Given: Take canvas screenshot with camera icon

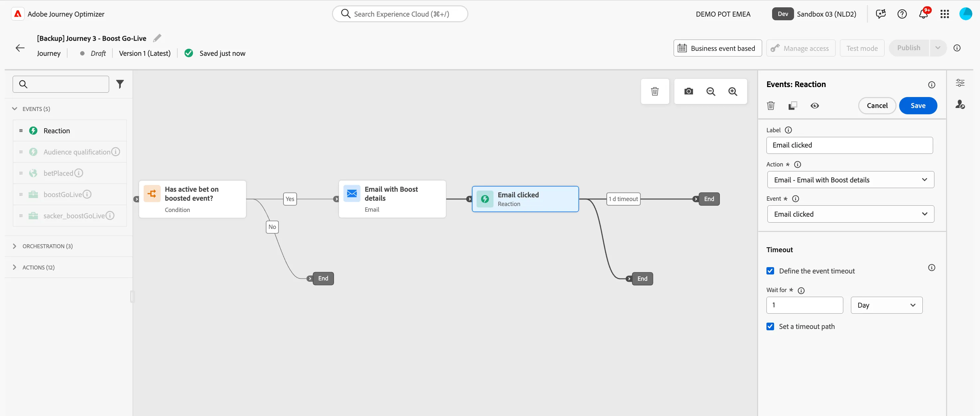Looking at the screenshot, I should pyautogui.click(x=688, y=91).
